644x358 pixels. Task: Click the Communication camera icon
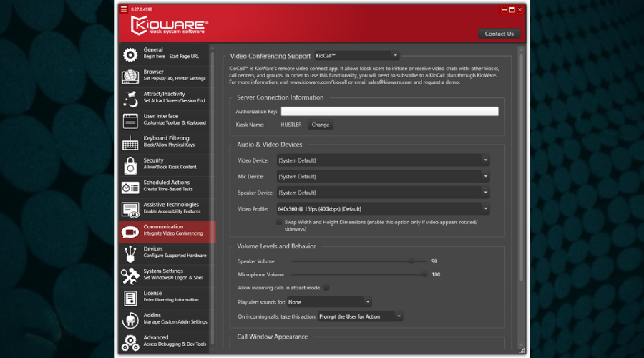(130, 232)
